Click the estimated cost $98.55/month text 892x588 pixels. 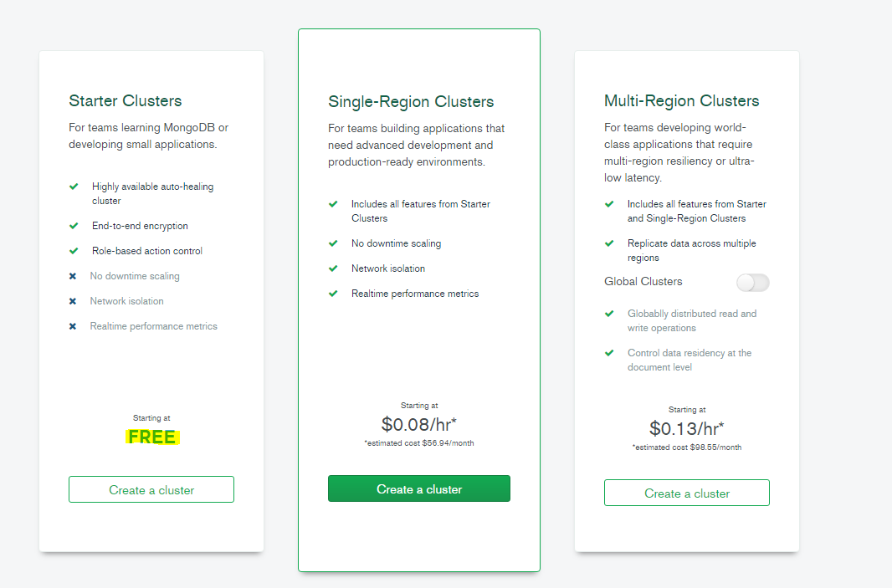tap(686, 447)
